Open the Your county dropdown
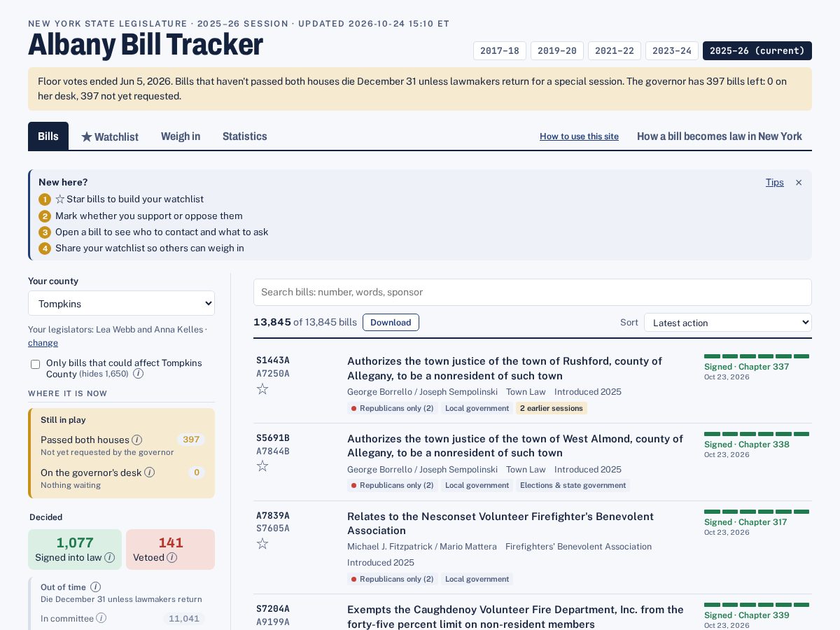This screenshot has height=630, width=840. [121, 303]
